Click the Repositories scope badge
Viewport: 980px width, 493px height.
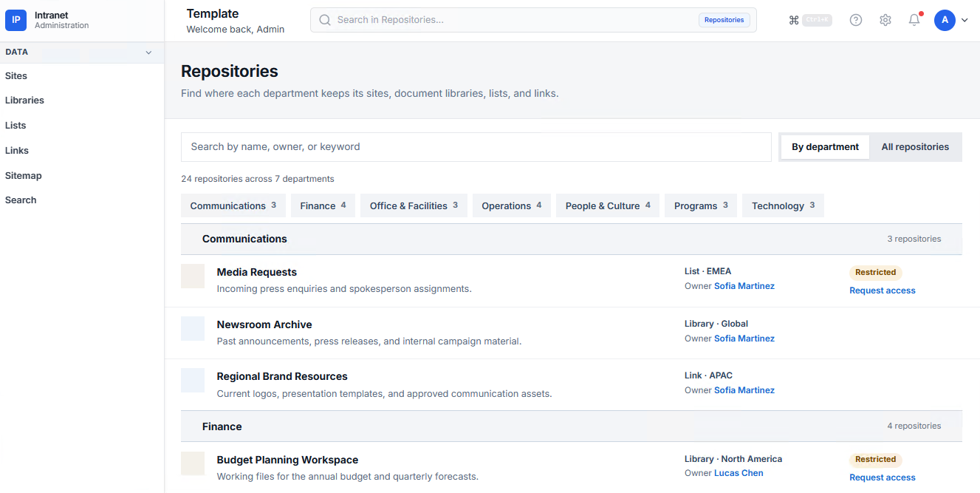[724, 20]
